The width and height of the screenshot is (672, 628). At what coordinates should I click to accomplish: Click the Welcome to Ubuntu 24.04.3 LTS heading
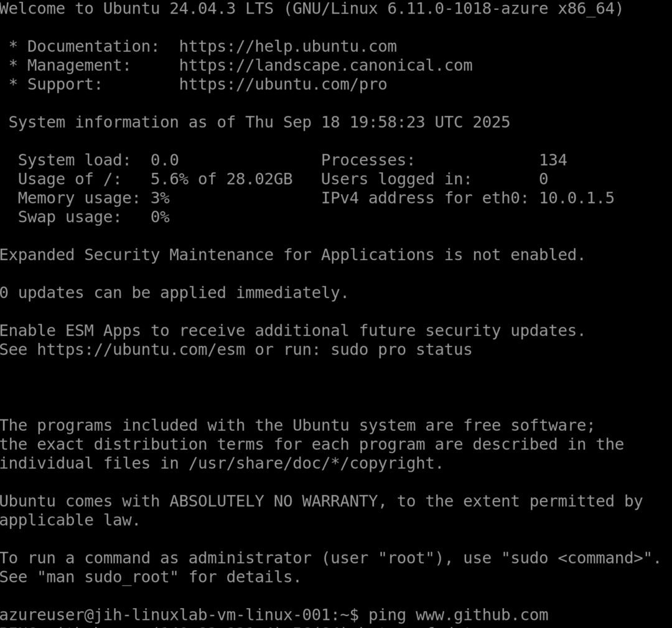click(311, 9)
